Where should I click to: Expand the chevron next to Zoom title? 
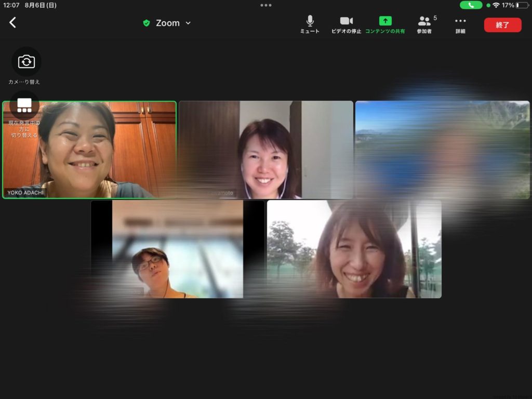point(188,23)
